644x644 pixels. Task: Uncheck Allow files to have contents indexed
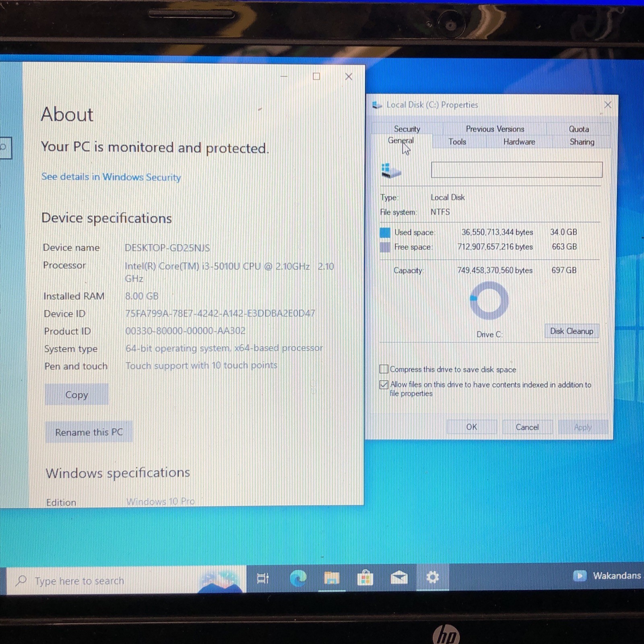(384, 384)
